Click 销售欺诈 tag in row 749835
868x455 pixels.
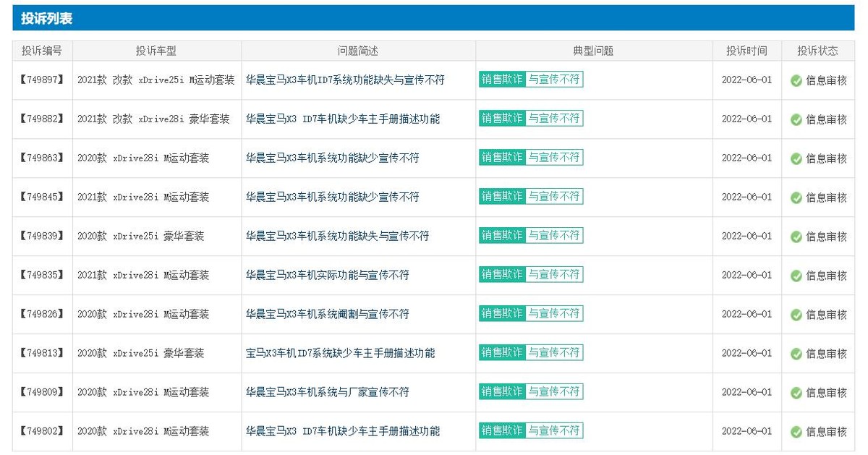click(501, 275)
